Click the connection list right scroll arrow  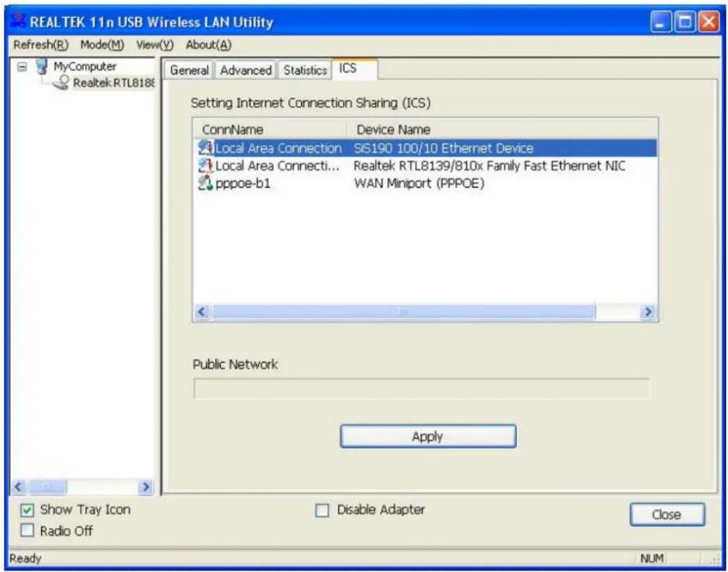[x=647, y=312]
